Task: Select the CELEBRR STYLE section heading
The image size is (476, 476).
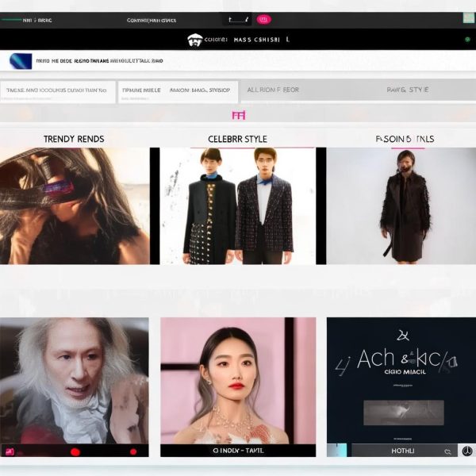Action: (x=237, y=139)
